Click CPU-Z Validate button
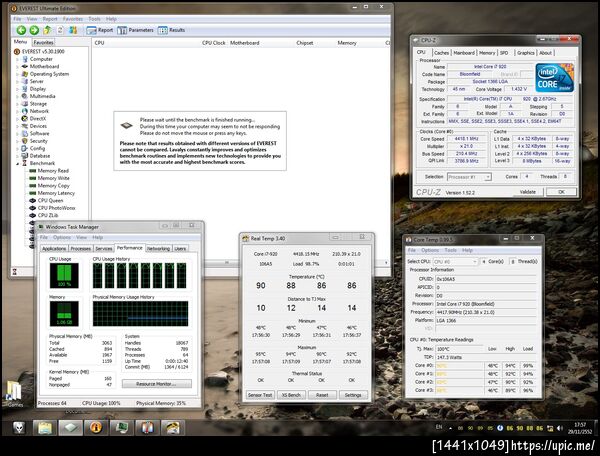600x456 pixels. click(x=528, y=192)
